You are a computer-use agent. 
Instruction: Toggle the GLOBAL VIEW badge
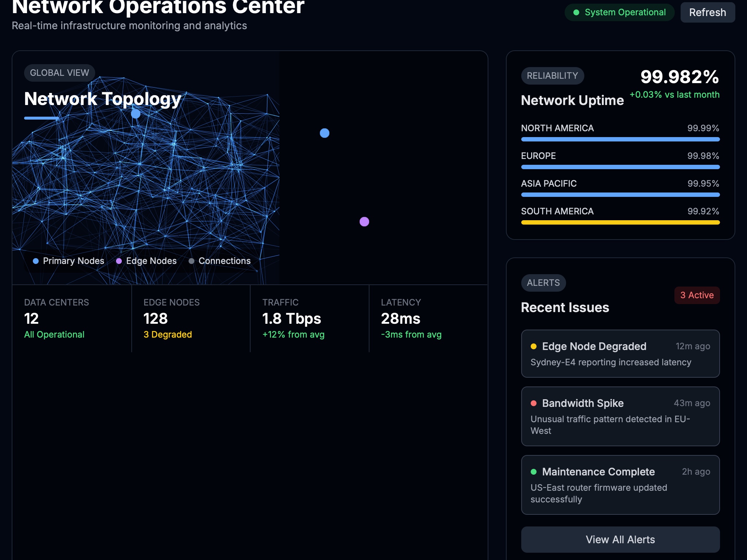tap(59, 73)
